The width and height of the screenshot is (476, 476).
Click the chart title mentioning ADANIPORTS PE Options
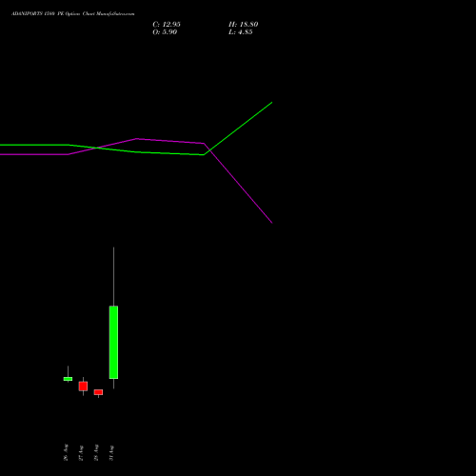72,14
